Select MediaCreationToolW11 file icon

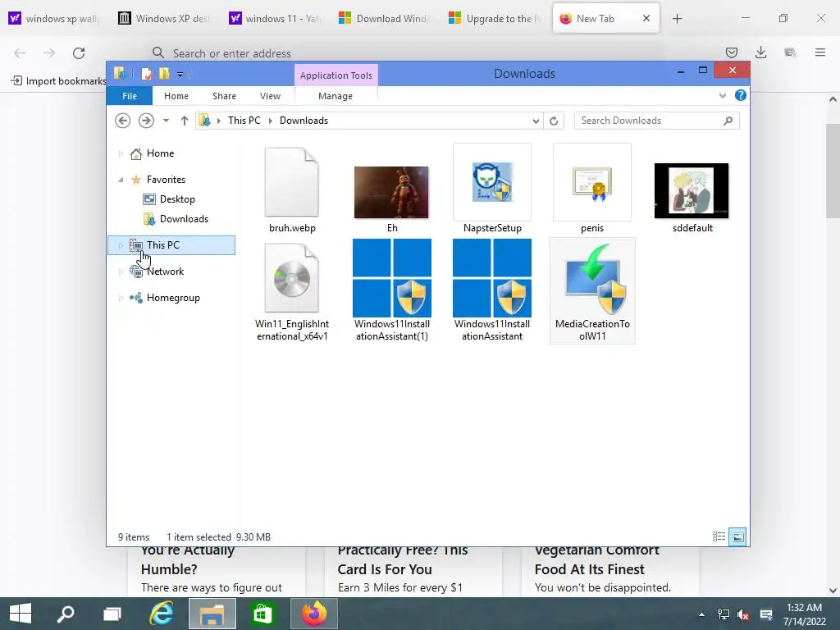(592, 279)
